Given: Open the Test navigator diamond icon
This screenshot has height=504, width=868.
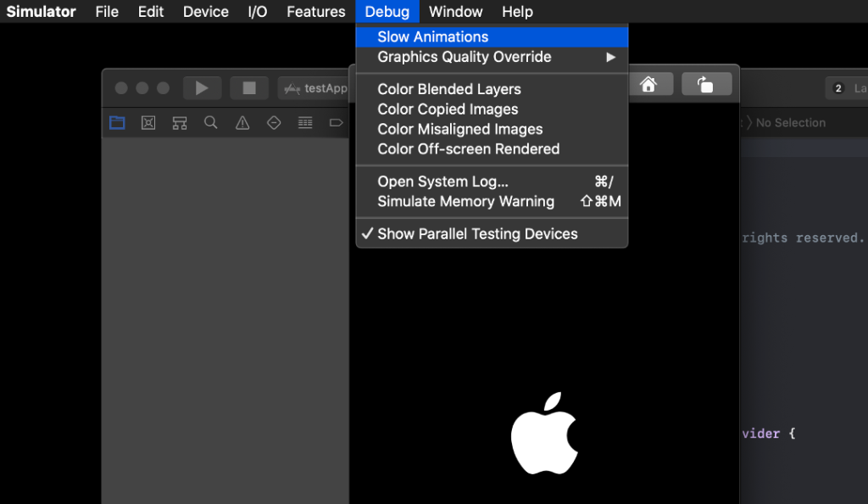Looking at the screenshot, I should (274, 122).
